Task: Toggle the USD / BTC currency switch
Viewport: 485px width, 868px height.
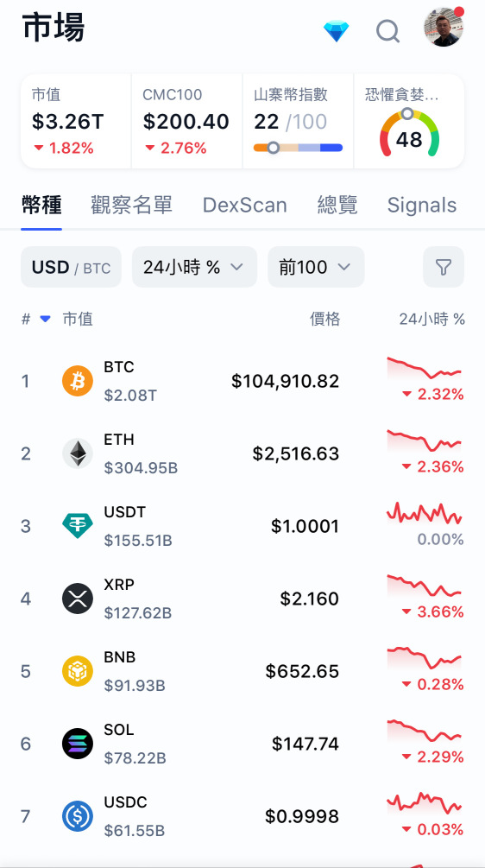Action: pos(71,267)
